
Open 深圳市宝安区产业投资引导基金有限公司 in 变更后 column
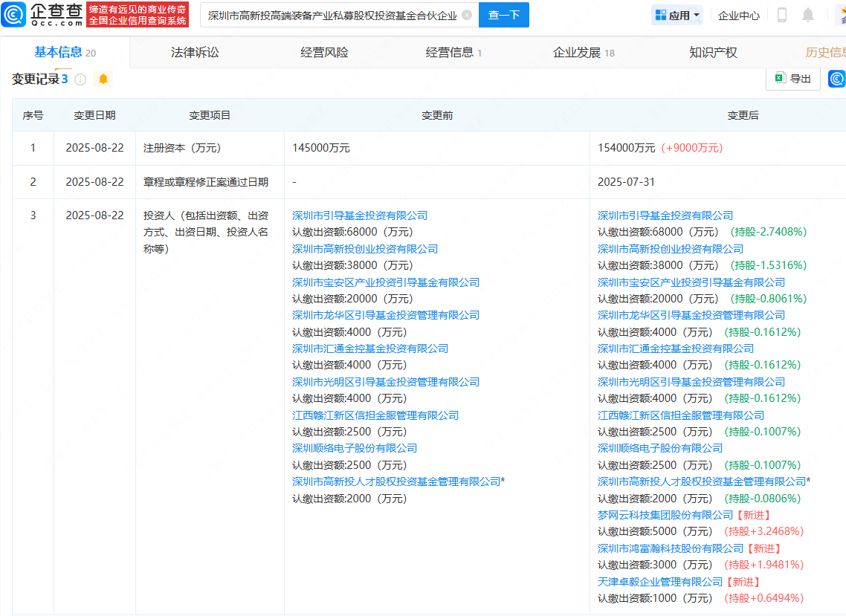click(691, 282)
